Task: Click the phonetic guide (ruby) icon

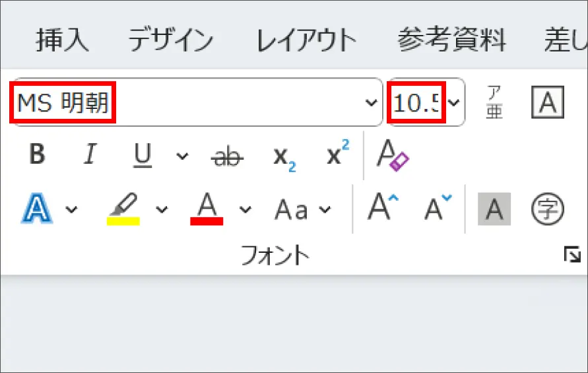Action: [x=494, y=102]
